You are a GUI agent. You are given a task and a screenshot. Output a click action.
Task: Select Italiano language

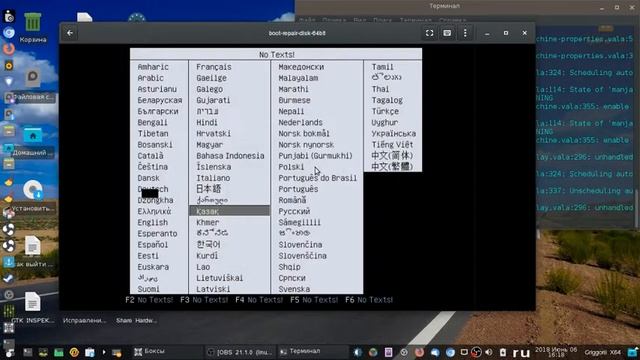[213, 178]
